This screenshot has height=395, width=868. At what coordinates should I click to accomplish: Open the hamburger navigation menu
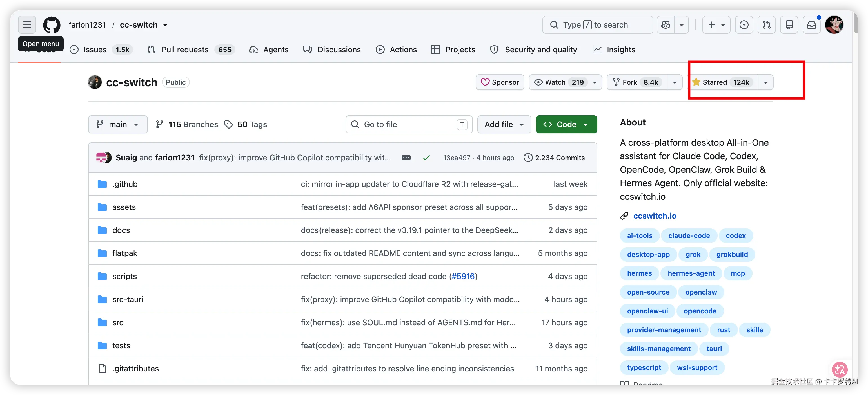(x=27, y=24)
